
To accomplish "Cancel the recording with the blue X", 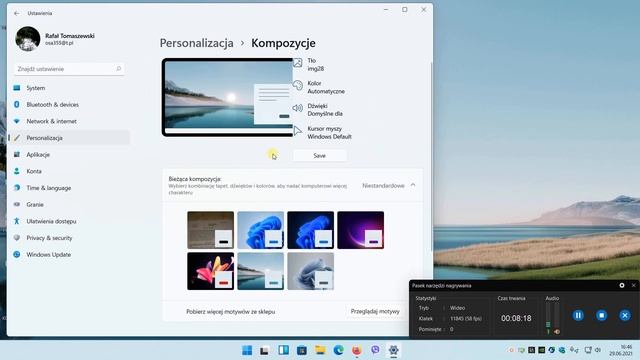I will click(624, 315).
